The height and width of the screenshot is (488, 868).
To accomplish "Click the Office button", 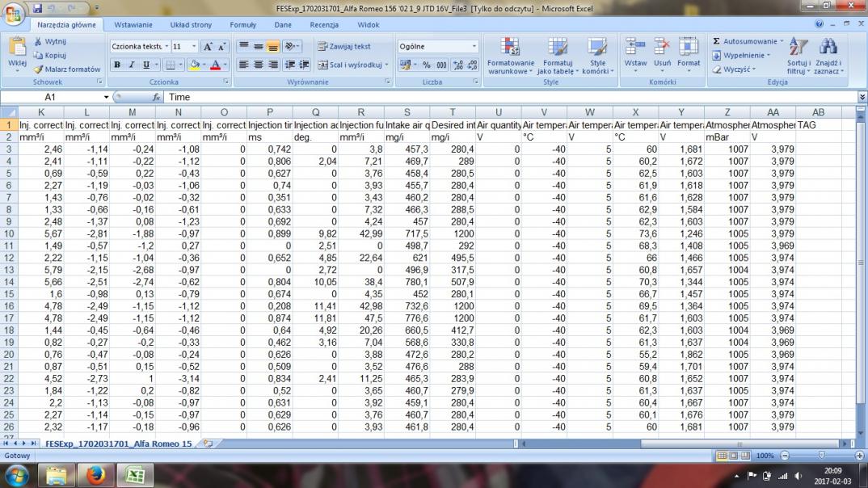I will coord(12,13).
